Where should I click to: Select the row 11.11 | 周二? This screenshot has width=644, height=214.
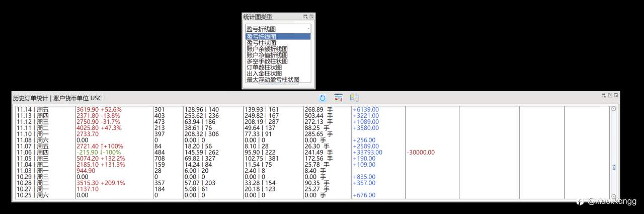312,128
